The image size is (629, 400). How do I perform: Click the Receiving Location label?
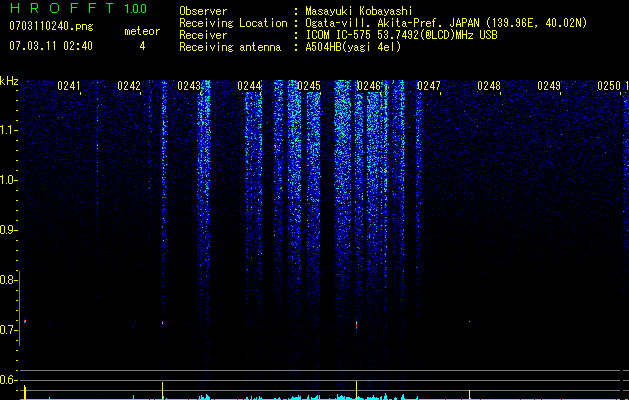pyautogui.click(x=233, y=23)
